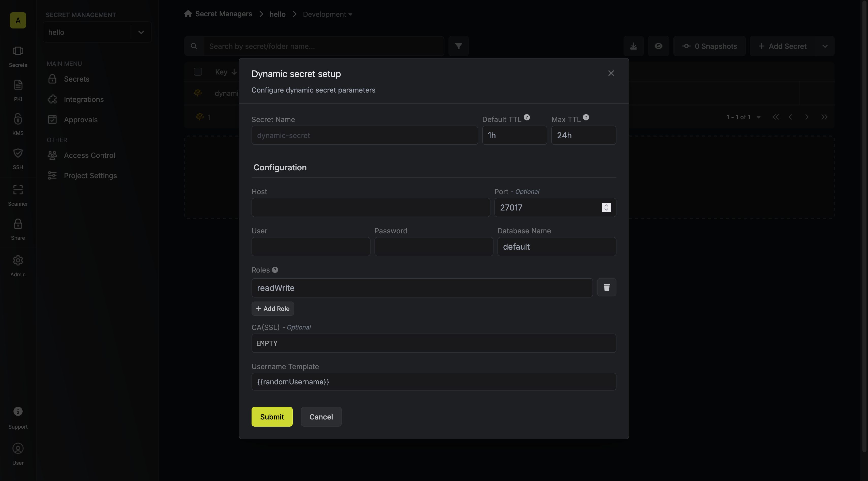The width and height of the screenshot is (868, 481).
Task: Focus the readWrite role input
Action: (x=422, y=288)
